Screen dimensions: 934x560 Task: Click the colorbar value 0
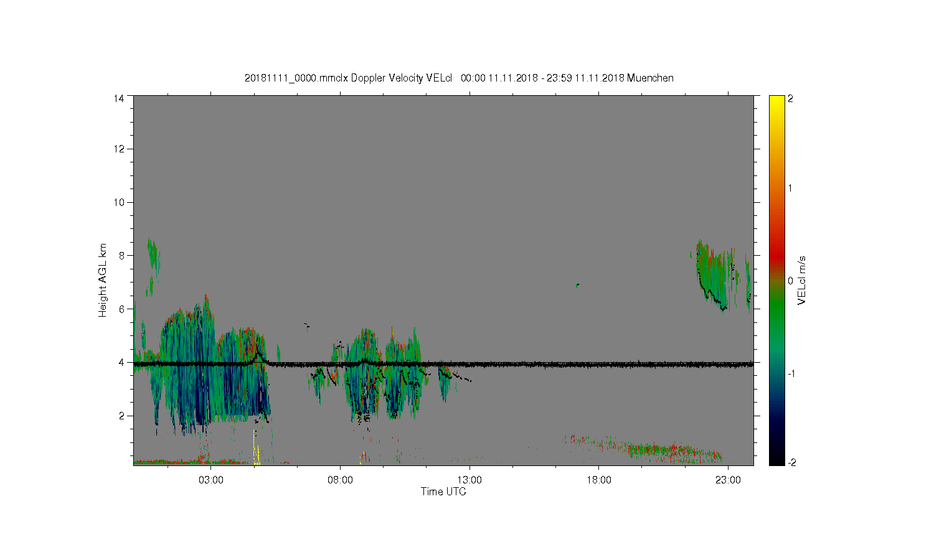click(791, 281)
